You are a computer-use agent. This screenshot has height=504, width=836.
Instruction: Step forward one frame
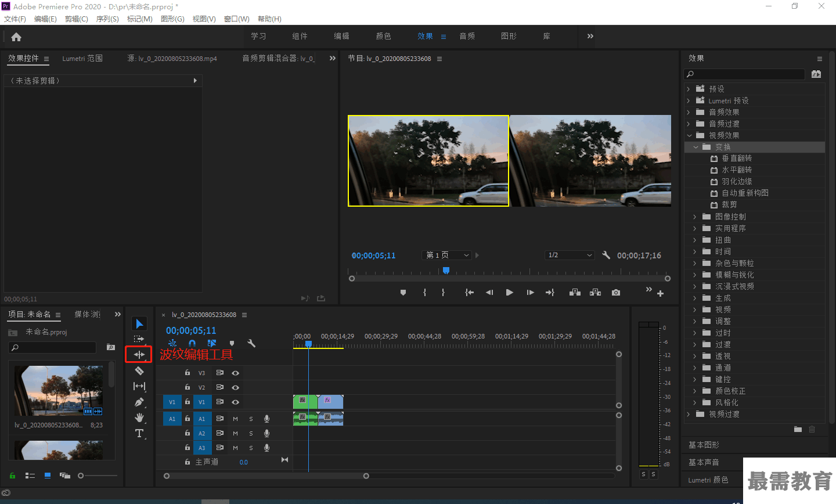[530, 293]
